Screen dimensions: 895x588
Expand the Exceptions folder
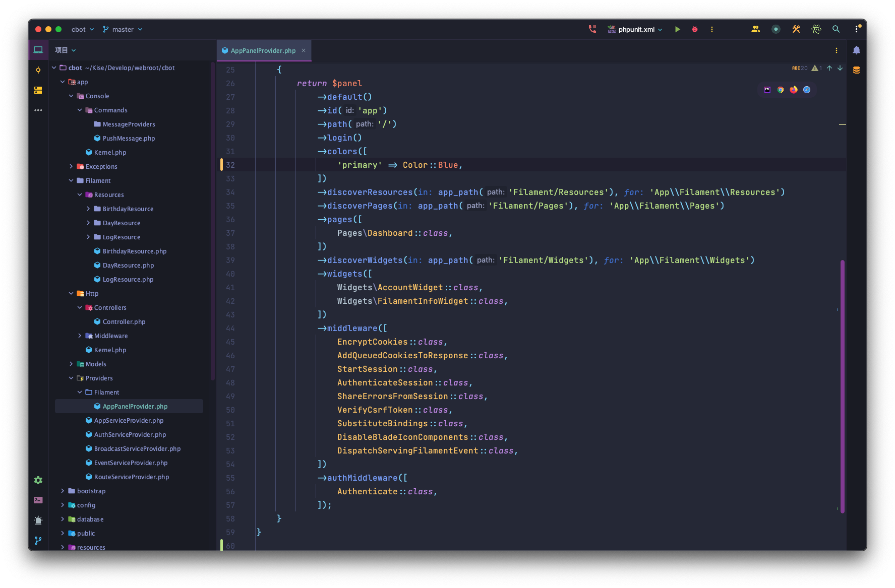pyautogui.click(x=71, y=166)
